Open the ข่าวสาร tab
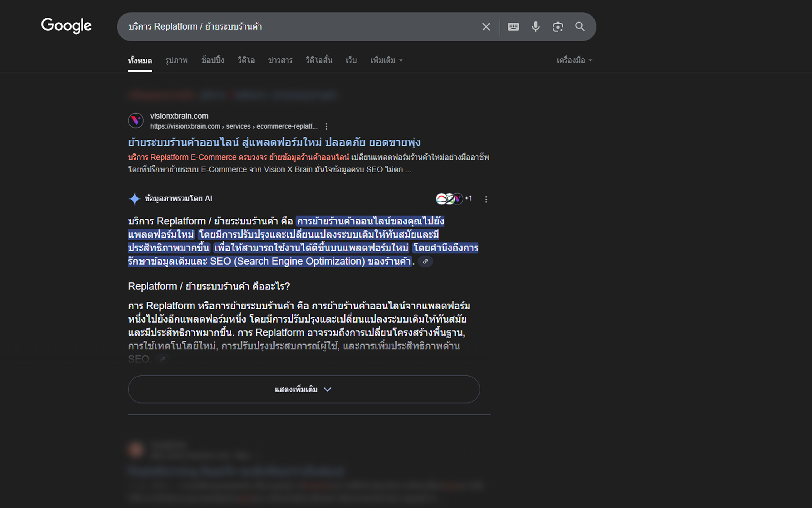Viewport: 812px width, 508px height. [x=280, y=60]
